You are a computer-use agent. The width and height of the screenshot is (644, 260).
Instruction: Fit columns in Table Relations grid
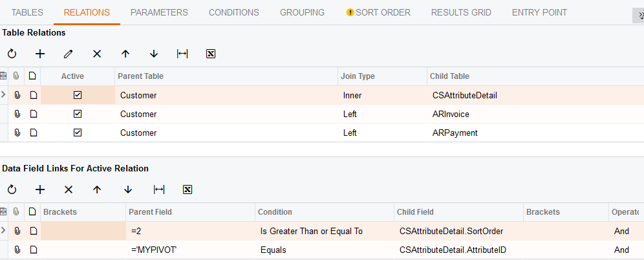[x=182, y=54]
